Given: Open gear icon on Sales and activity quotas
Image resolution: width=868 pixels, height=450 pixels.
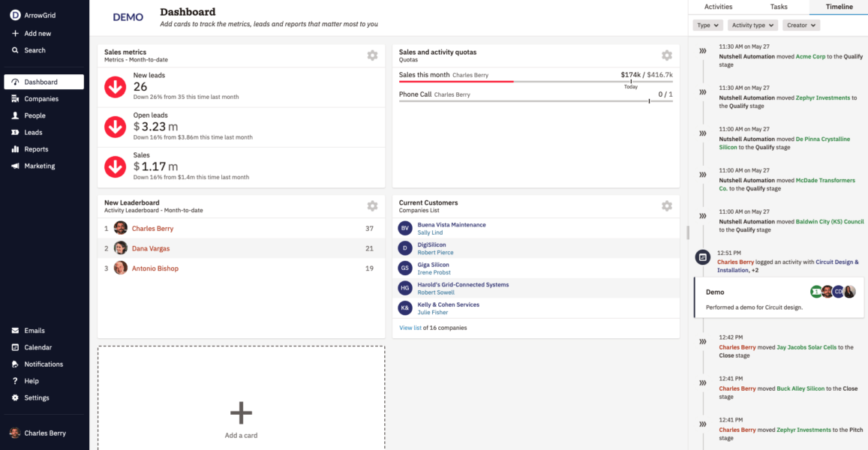Looking at the screenshot, I should tap(666, 55).
